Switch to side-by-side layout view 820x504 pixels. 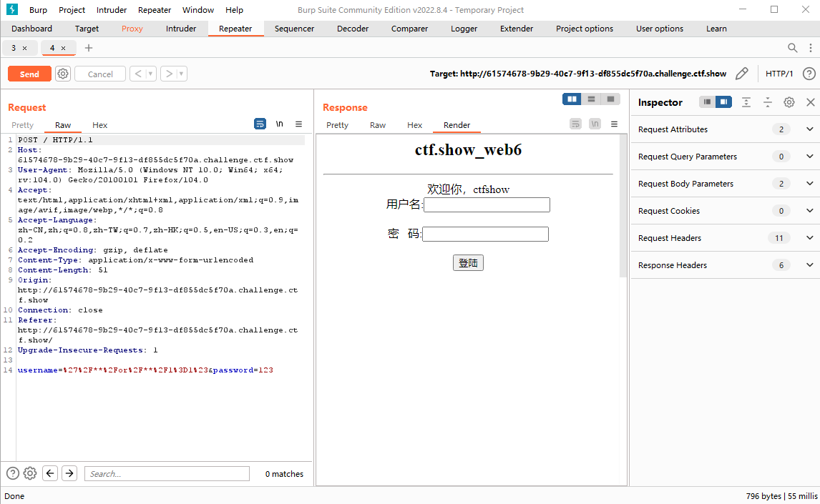point(572,99)
